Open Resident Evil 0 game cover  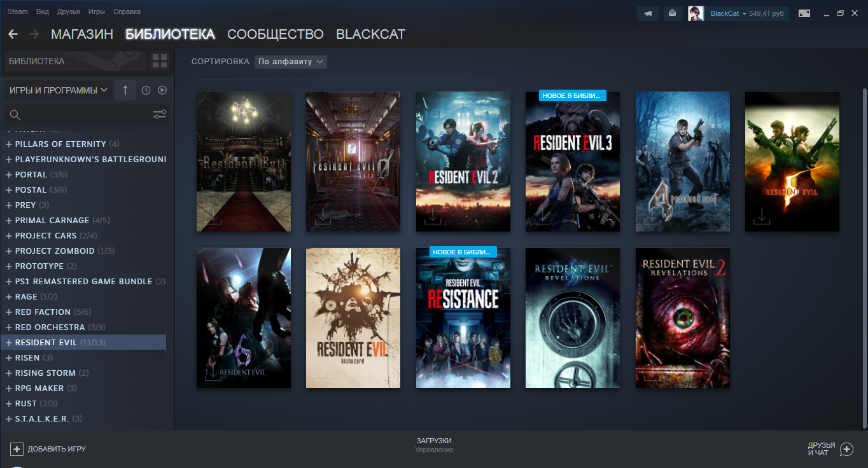(353, 162)
